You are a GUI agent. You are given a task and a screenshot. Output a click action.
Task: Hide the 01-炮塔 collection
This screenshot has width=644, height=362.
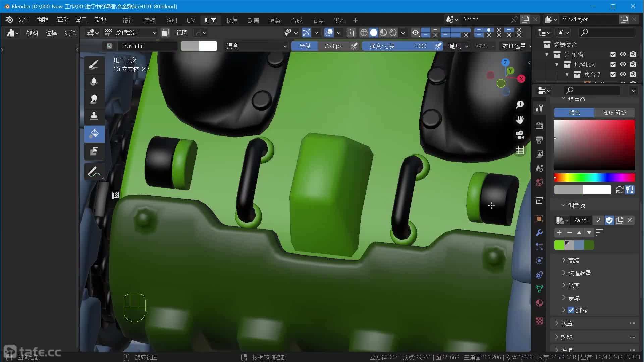623,54
